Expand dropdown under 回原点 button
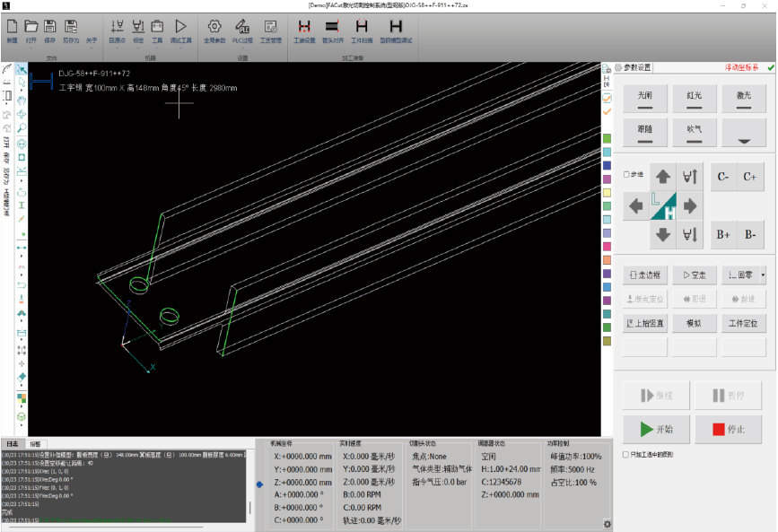Image resolution: width=778 pixels, height=532 pixels. (117, 48)
